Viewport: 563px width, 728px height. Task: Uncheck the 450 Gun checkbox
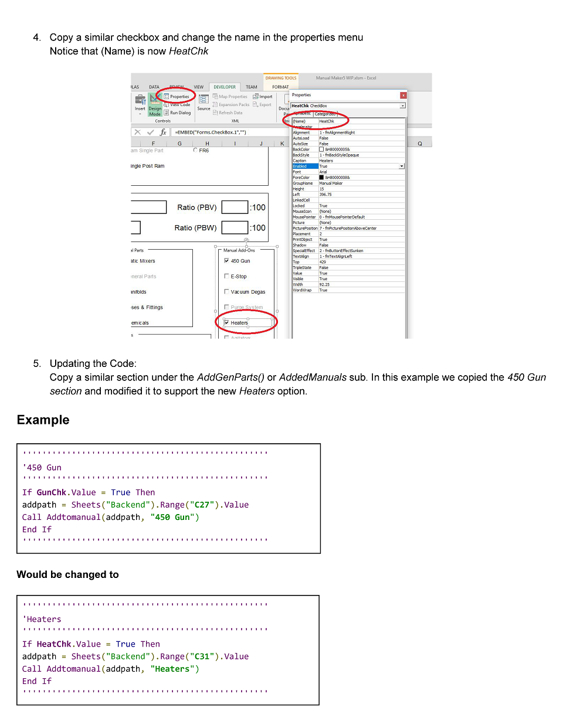tap(227, 261)
